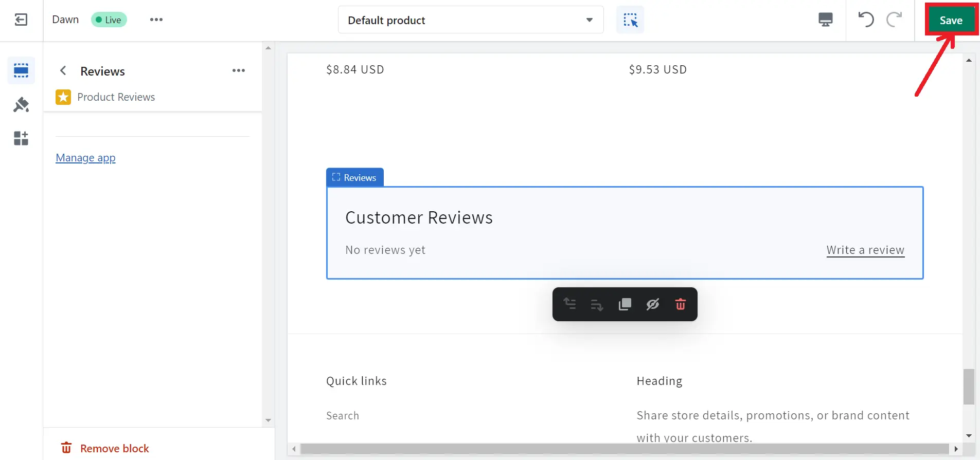Click the $8.84 USD price
The width and height of the screenshot is (980, 460).
pos(355,69)
